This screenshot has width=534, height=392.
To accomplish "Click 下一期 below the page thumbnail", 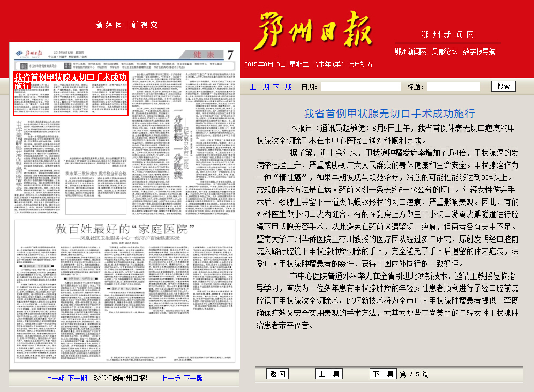I will [77, 379].
